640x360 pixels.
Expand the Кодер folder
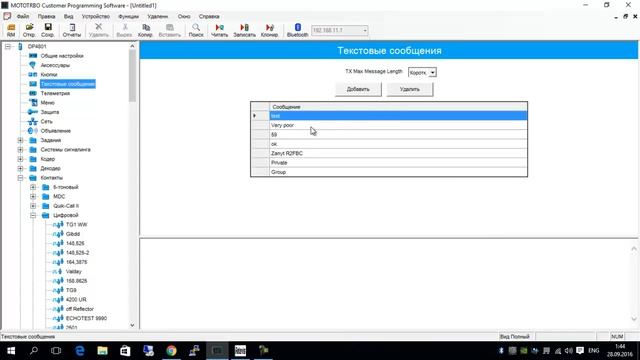(x=20, y=159)
